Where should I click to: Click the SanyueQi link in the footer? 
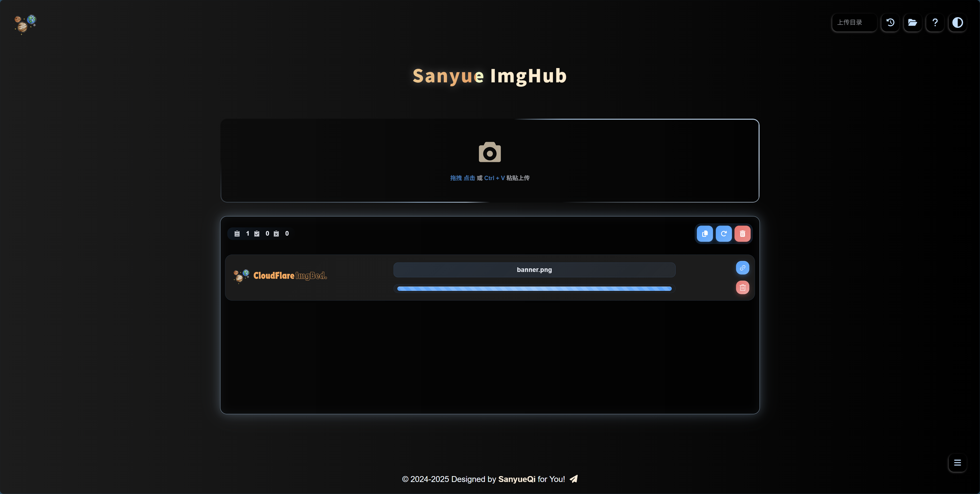click(517, 479)
